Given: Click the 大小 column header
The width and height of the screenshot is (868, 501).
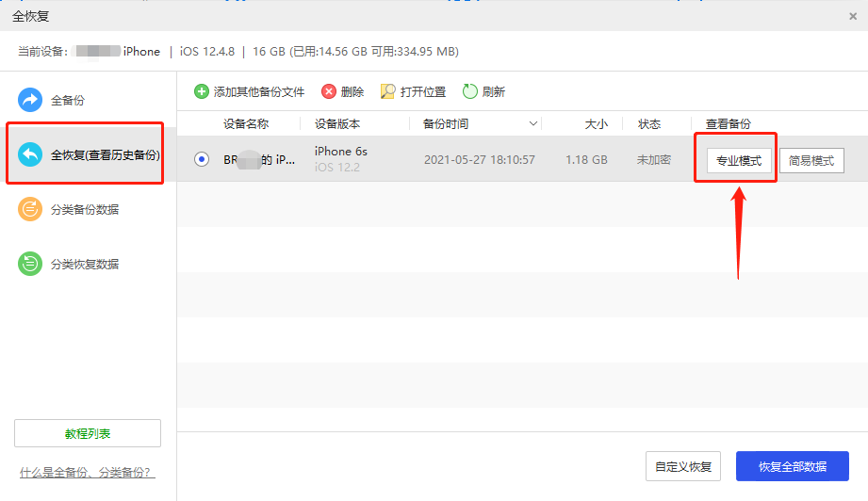Looking at the screenshot, I should tap(597, 124).
